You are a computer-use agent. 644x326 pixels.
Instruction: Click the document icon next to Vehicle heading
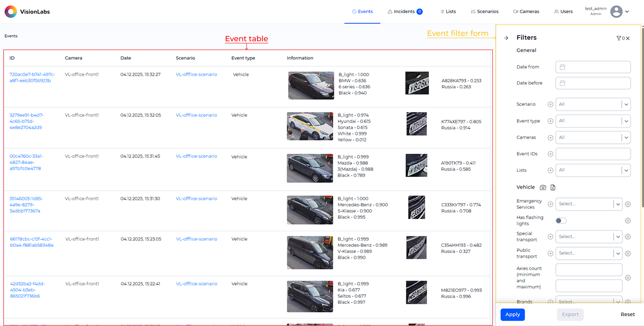tap(552, 187)
